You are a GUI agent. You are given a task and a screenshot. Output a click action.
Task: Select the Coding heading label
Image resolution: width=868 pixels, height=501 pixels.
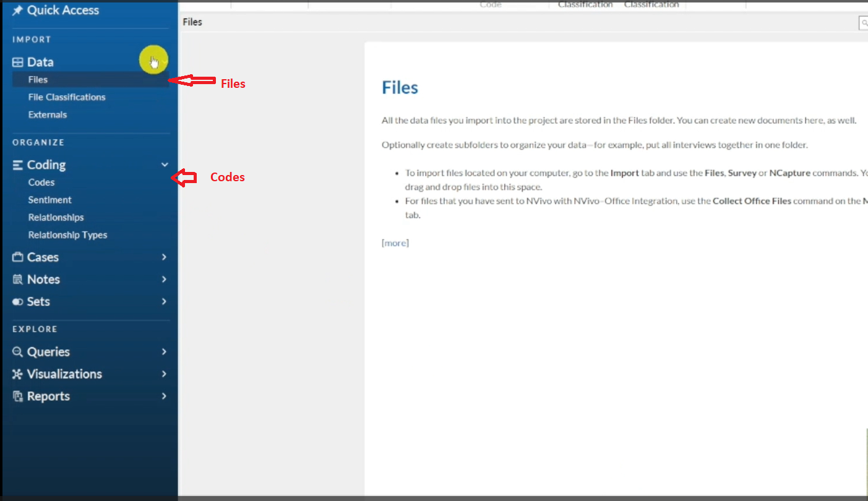tap(46, 165)
